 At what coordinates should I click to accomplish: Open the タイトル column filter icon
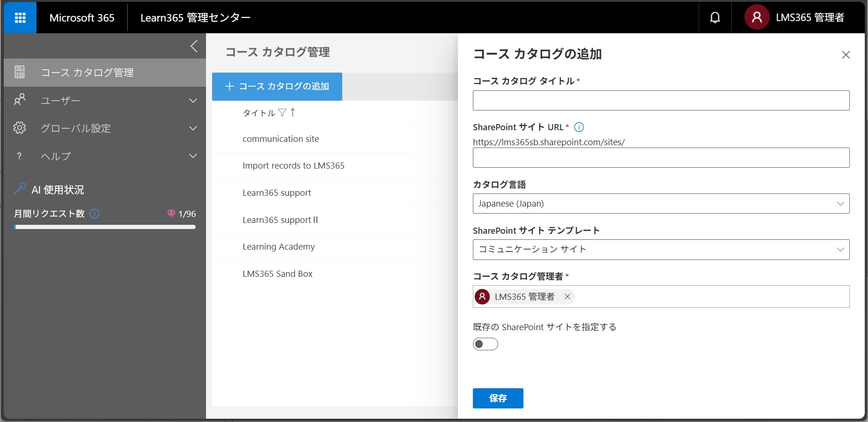[x=282, y=112]
